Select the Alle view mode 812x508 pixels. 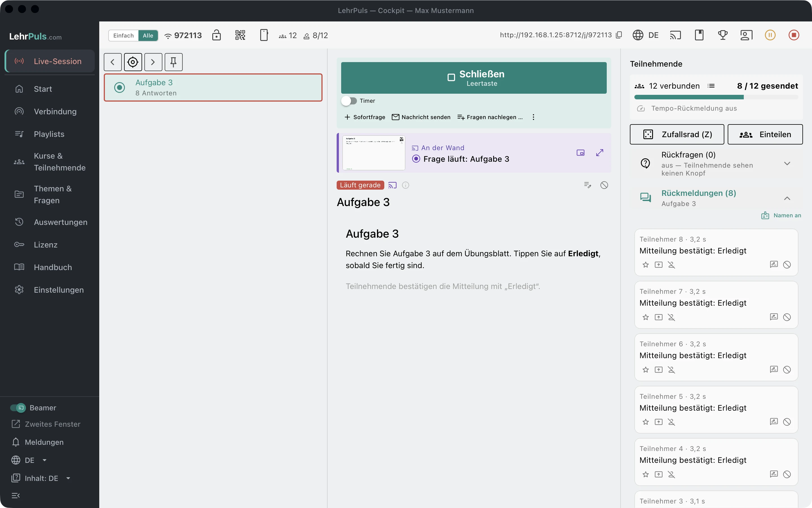(148, 36)
